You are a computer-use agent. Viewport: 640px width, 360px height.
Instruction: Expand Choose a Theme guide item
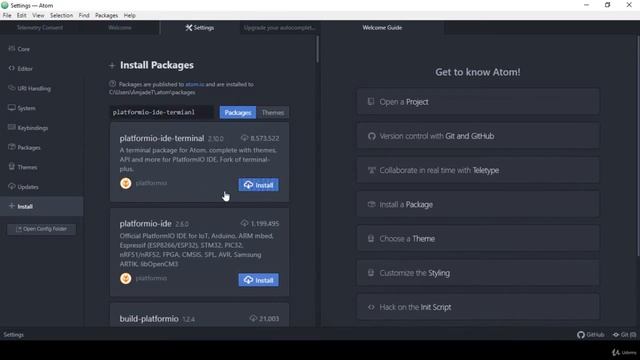478,239
